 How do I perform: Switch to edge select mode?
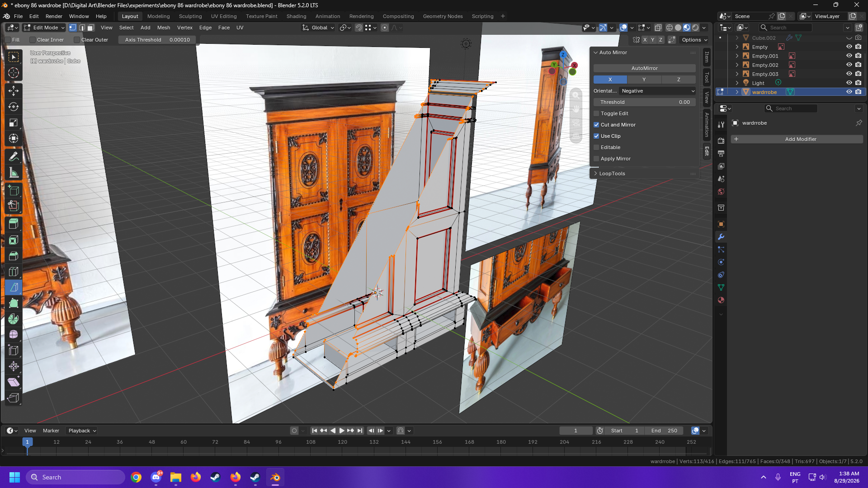pos(81,28)
